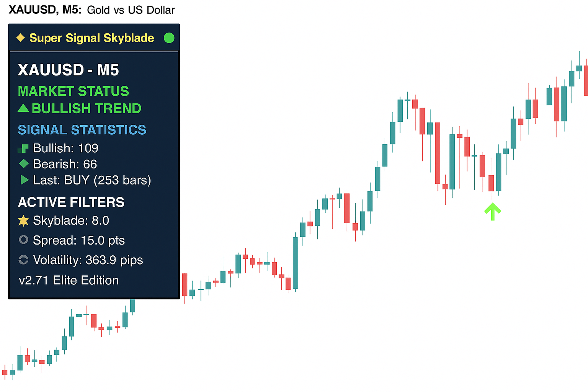This screenshot has width=588, height=392.
Task: Click the v2.71 Elite Edition label
Action: coord(69,280)
